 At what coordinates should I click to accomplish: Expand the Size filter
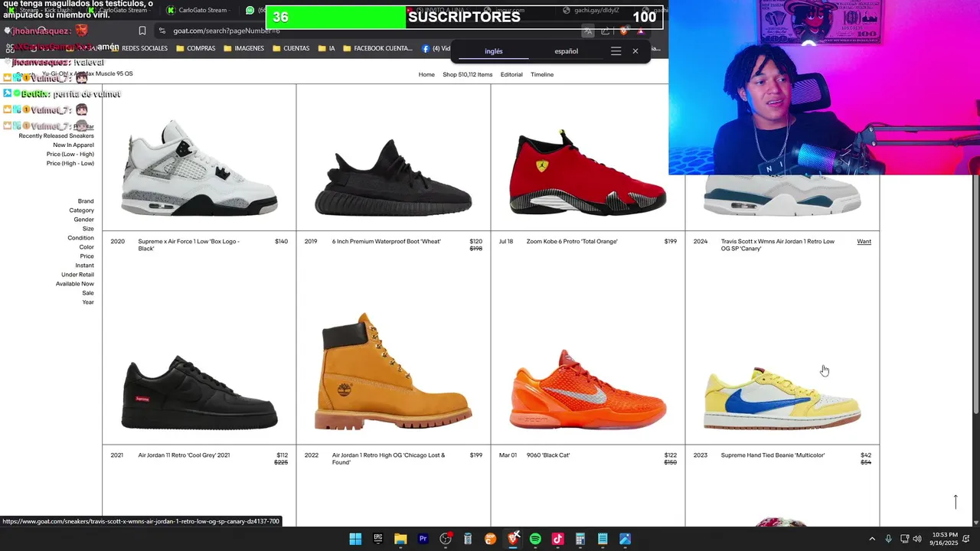click(88, 229)
